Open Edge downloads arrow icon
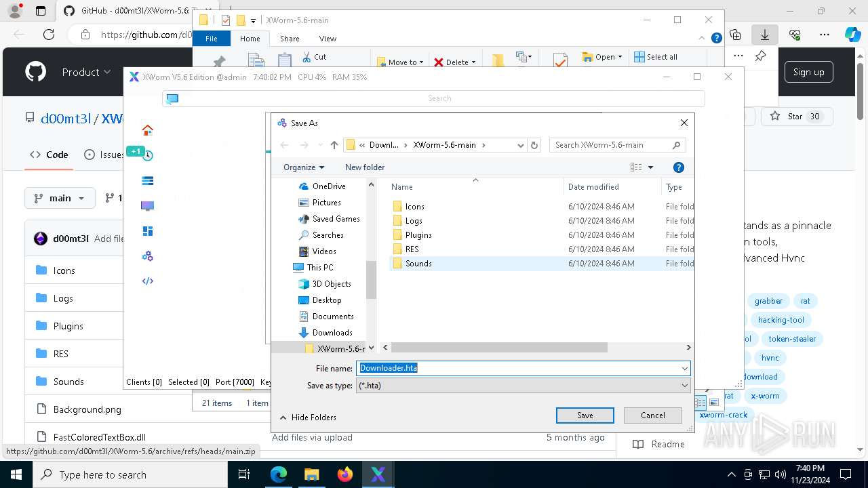This screenshot has height=488, width=868. point(764,35)
